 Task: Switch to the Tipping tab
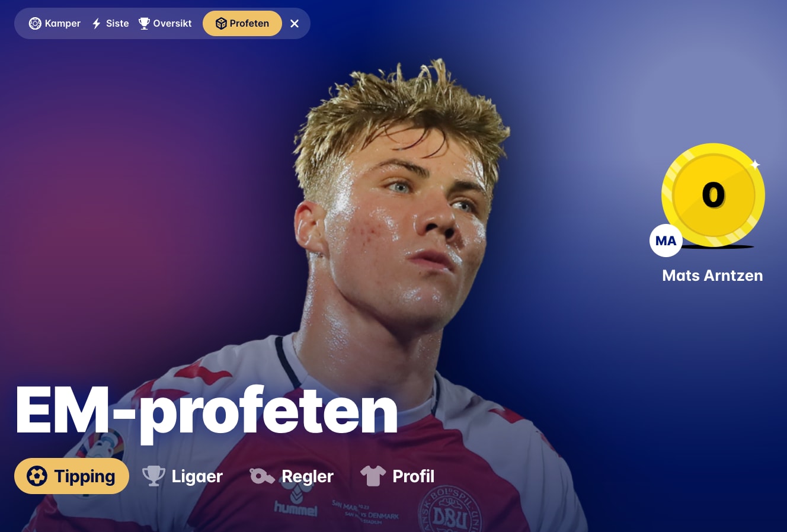tap(72, 476)
